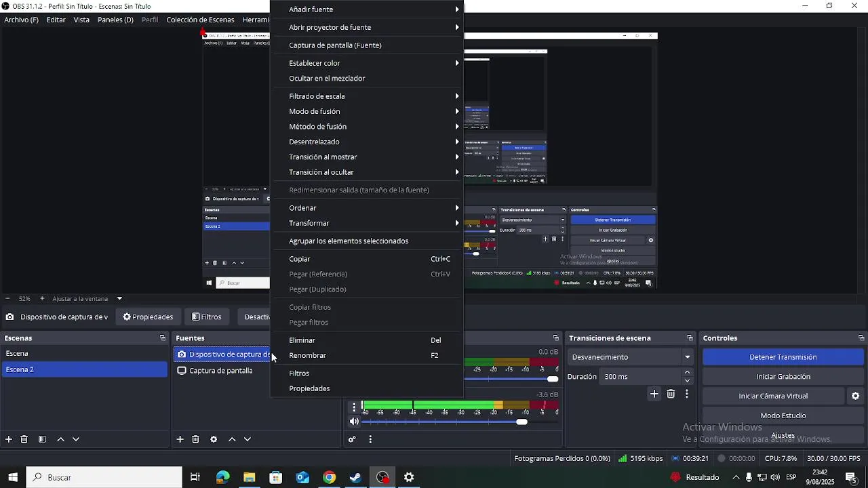
Task: Expand Establecer color submenu
Action: tap(367, 63)
